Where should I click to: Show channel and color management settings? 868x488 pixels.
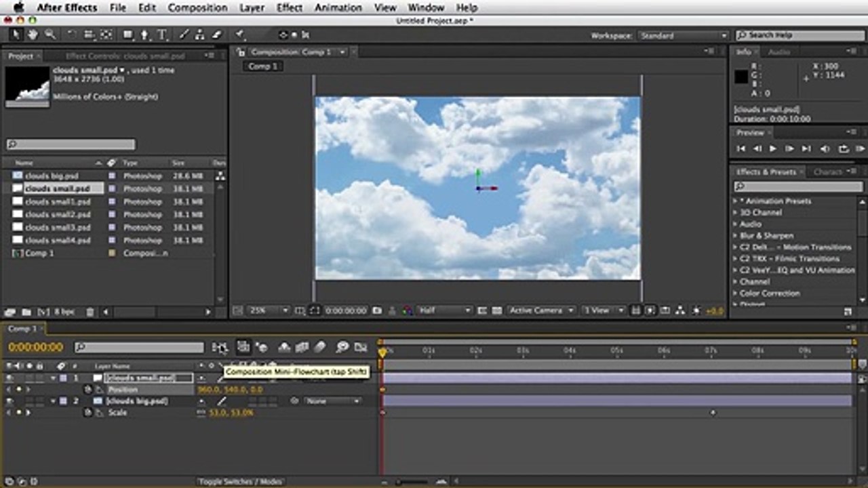pos(407,310)
